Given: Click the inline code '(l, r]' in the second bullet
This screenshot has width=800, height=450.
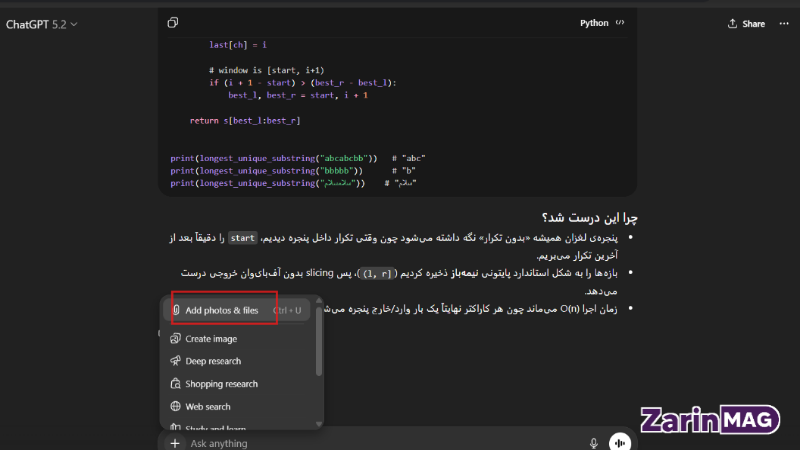Looking at the screenshot, I should pyautogui.click(x=377, y=274).
